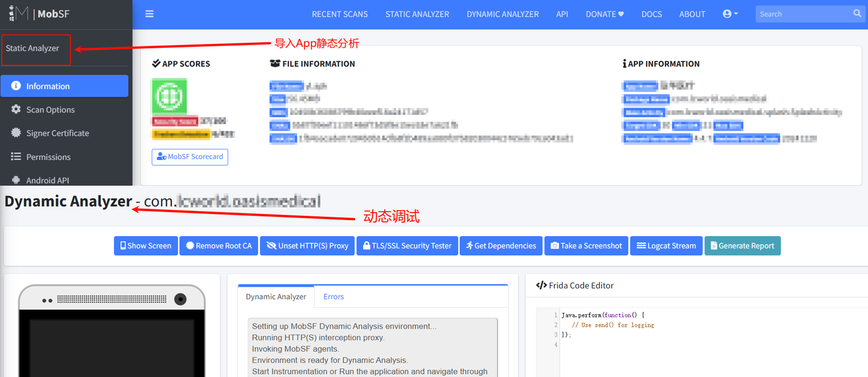868x377 pixels.
Task: Click the Donate heart link
Action: pos(605,14)
